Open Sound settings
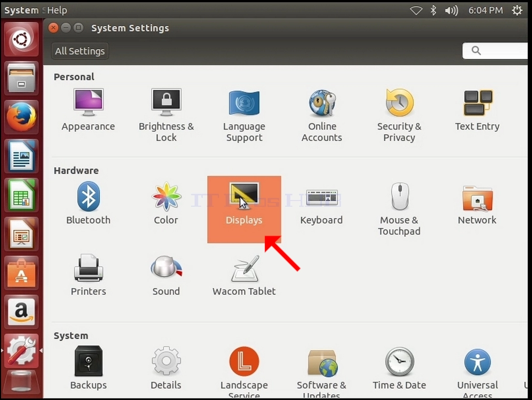Viewport: 532px width, 400px height. click(x=166, y=275)
